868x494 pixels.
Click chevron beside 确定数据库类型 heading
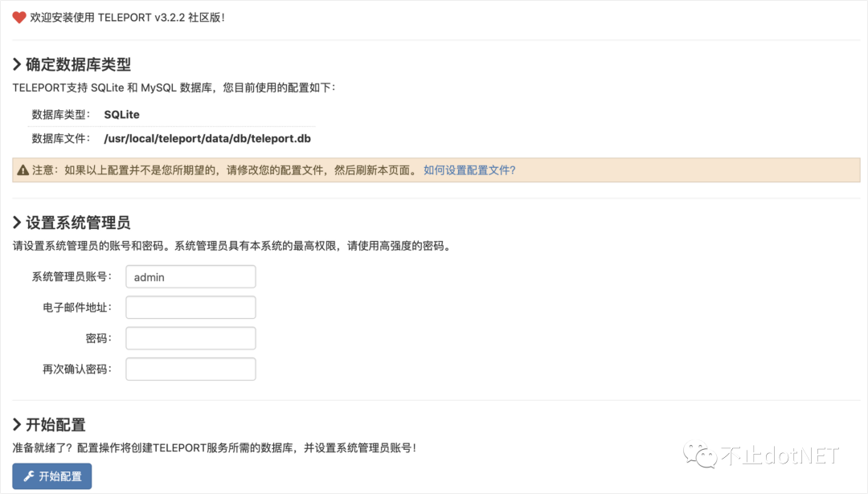point(17,65)
